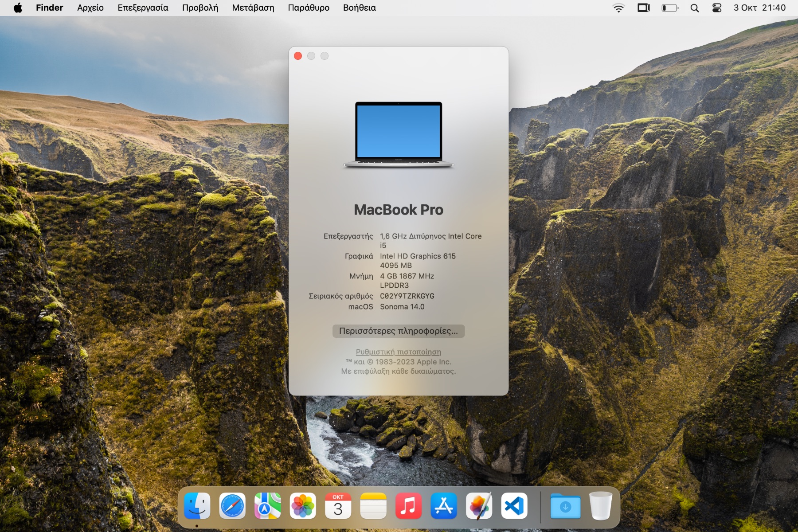Screen dimensions: 798x532
Task: Open Photos from the Dock
Action: (x=303, y=506)
